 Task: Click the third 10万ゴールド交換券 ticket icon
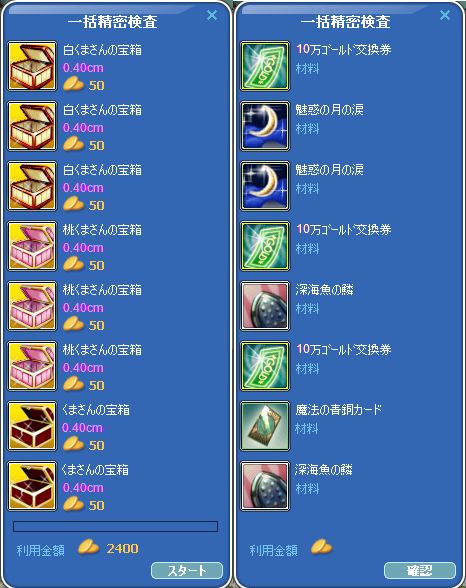click(265, 366)
